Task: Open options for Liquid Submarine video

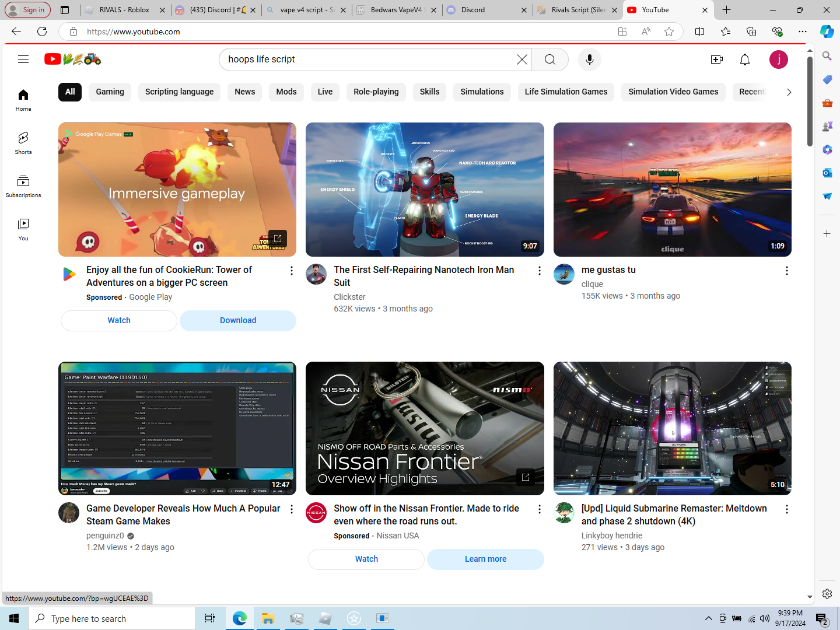Action: pyautogui.click(x=787, y=509)
